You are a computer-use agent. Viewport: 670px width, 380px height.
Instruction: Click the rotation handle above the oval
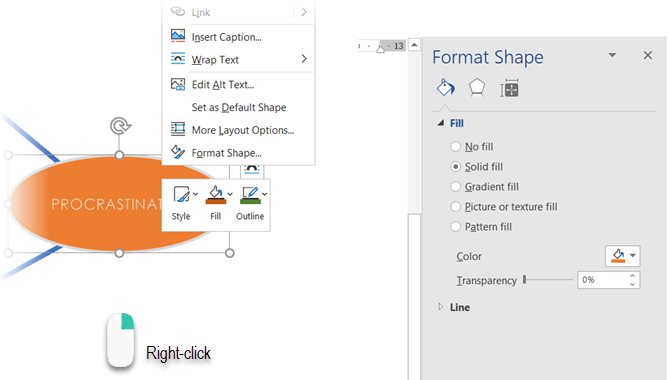click(x=120, y=126)
